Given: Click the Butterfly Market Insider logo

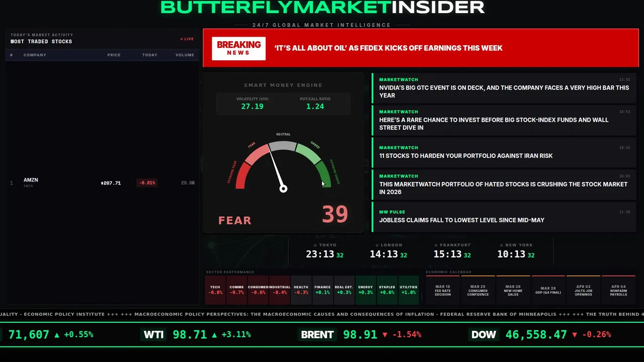Looking at the screenshot, I should 323,7.
